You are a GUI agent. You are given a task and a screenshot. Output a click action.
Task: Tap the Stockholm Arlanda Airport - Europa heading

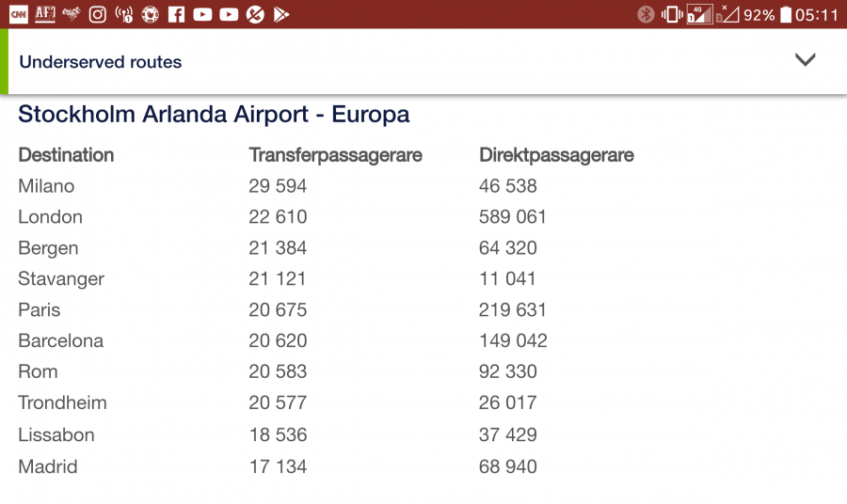click(x=214, y=115)
